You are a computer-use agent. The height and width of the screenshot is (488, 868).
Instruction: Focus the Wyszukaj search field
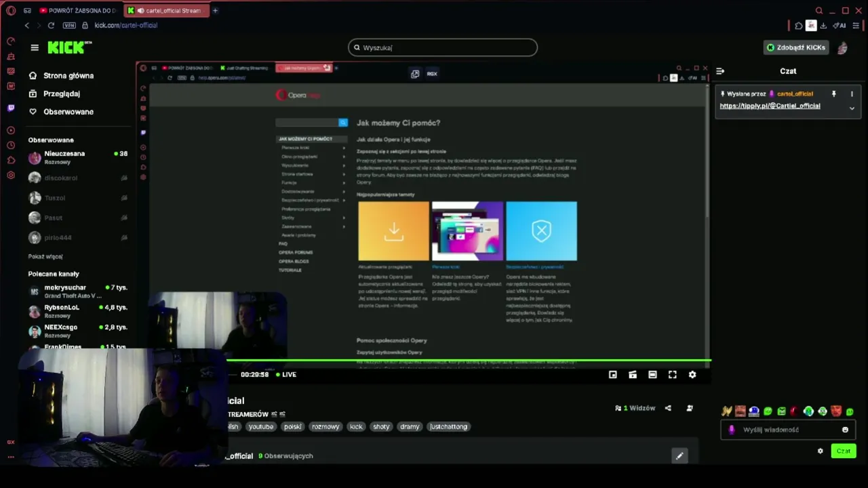[443, 47]
